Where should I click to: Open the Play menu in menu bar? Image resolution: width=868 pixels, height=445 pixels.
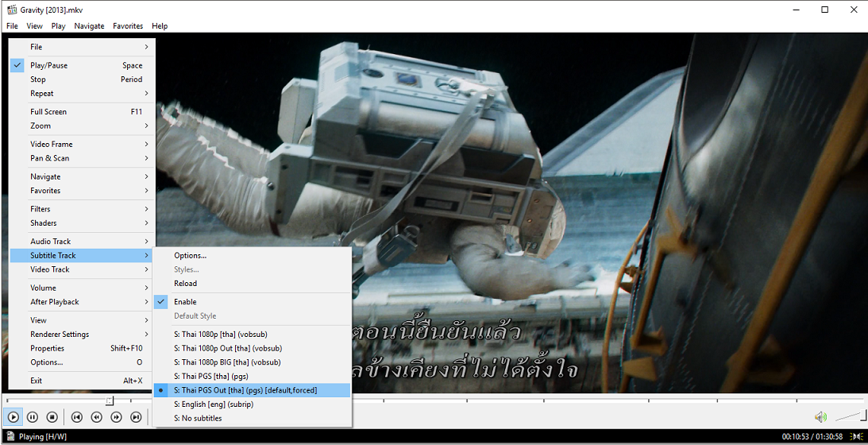point(58,26)
